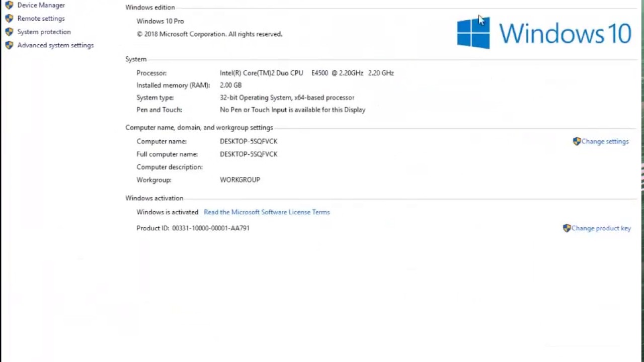
Task: Click the Windows 10 logo
Action: click(x=544, y=33)
